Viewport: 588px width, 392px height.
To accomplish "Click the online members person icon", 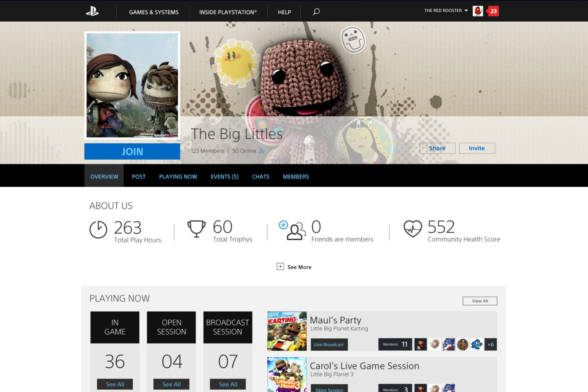I will [261, 151].
